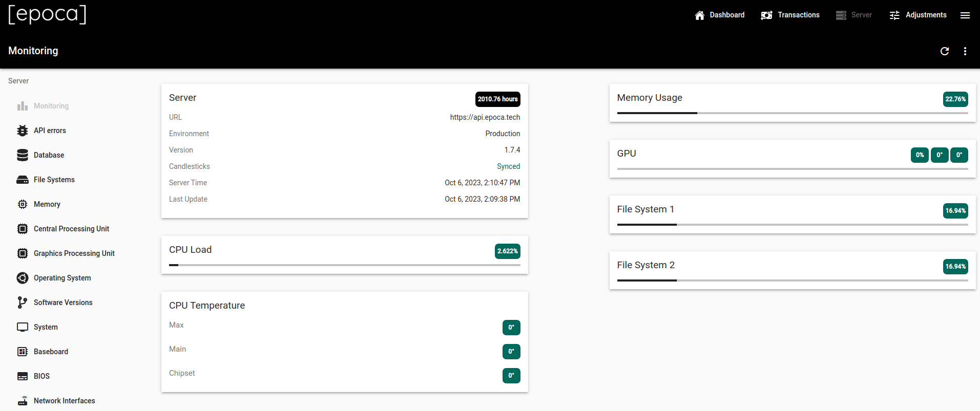Select Server in top navigation
Viewport: 980px width, 411px height.
[x=853, y=15]
